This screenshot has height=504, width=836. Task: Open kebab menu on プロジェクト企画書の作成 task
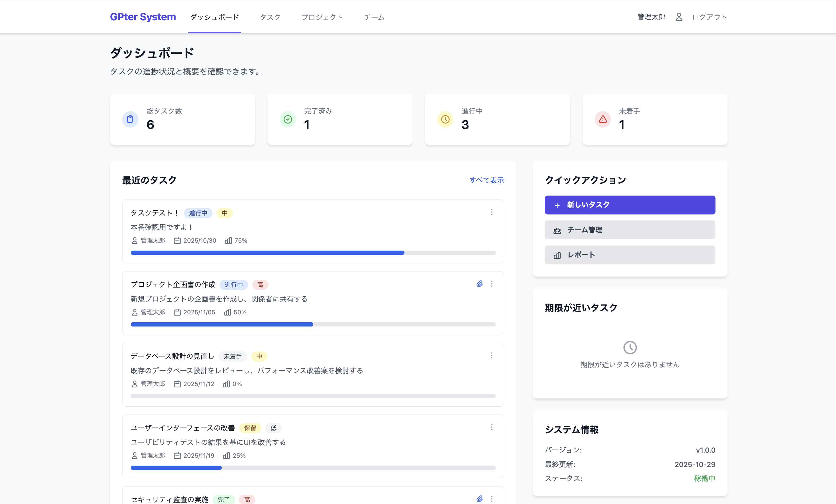tap(492, 284)
